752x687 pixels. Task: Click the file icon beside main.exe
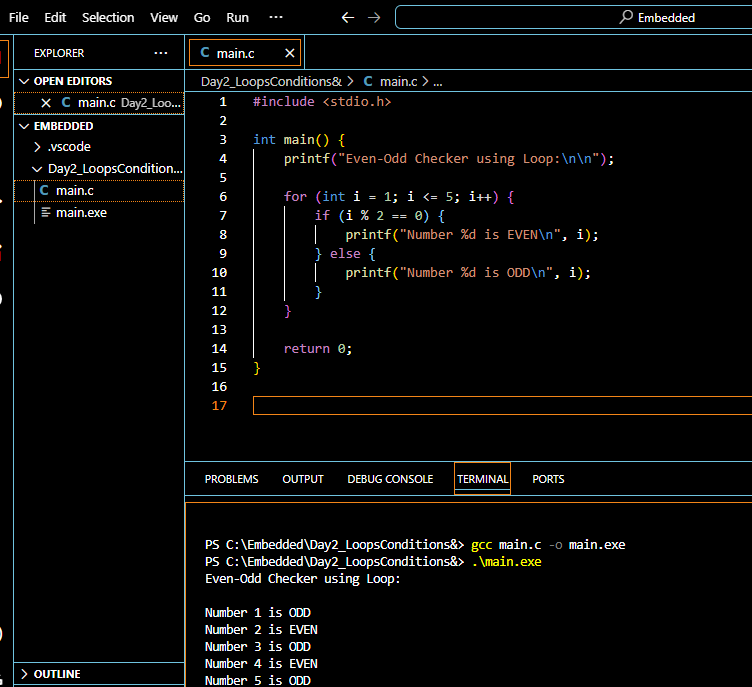click(46, 212)
